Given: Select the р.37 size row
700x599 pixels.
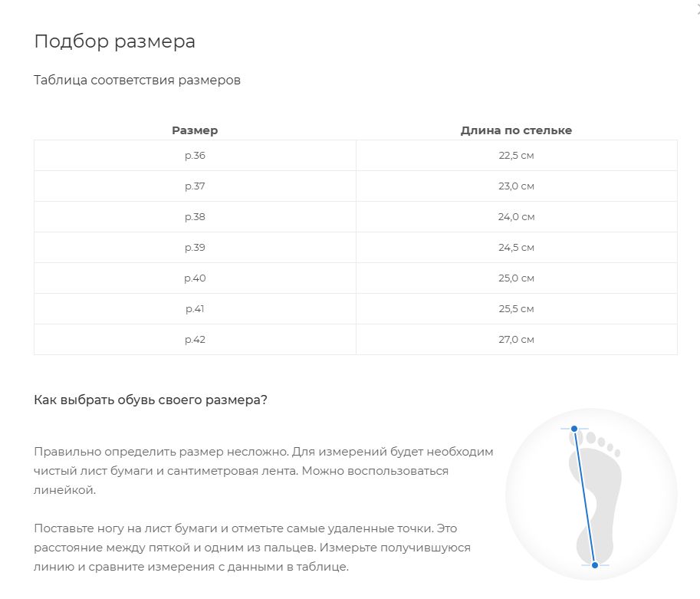Looking at the screenshot, I should click(x=195, y=186).
